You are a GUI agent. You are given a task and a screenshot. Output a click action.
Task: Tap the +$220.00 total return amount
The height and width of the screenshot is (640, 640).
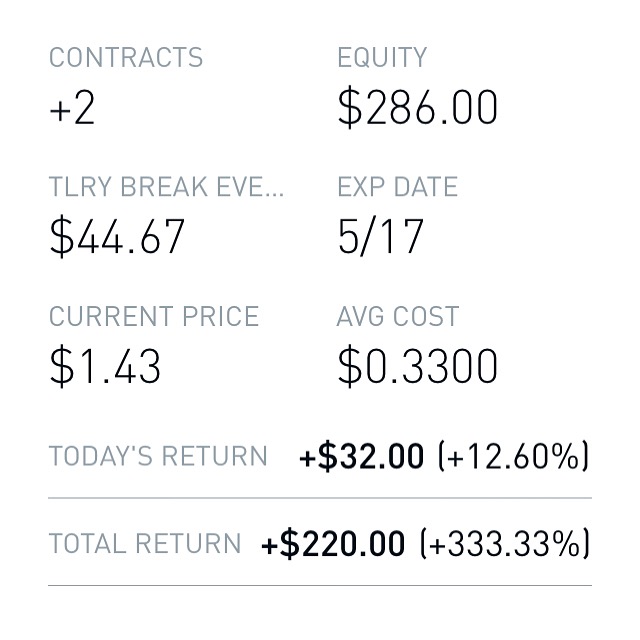click(x=333, y=544)
